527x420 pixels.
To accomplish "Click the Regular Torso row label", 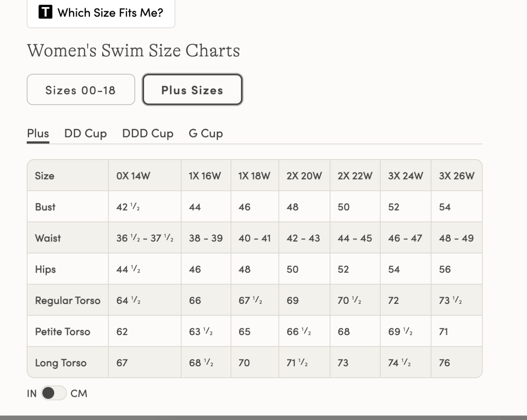I will 68,301.
